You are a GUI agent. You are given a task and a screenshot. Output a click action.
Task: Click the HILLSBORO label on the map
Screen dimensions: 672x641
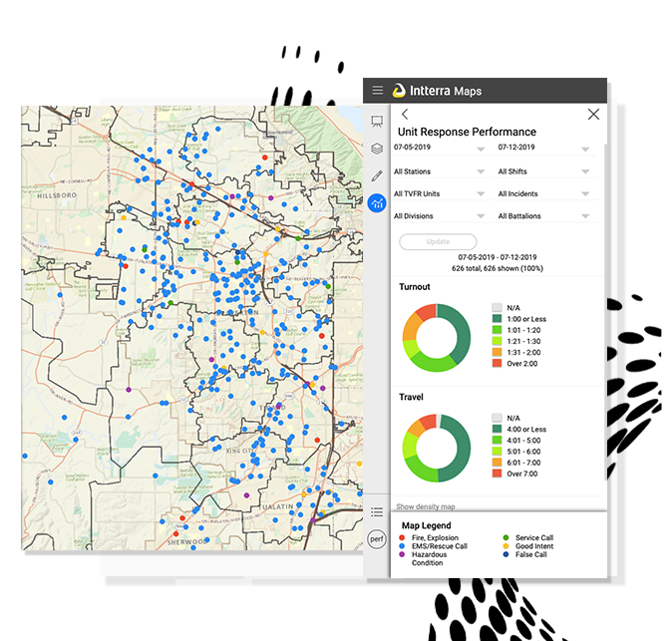[x=57, y=195]
